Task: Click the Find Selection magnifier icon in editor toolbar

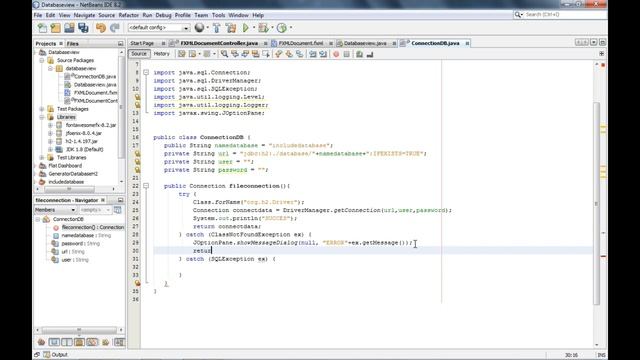Action: pyautogui.click(x=224, y=54)
